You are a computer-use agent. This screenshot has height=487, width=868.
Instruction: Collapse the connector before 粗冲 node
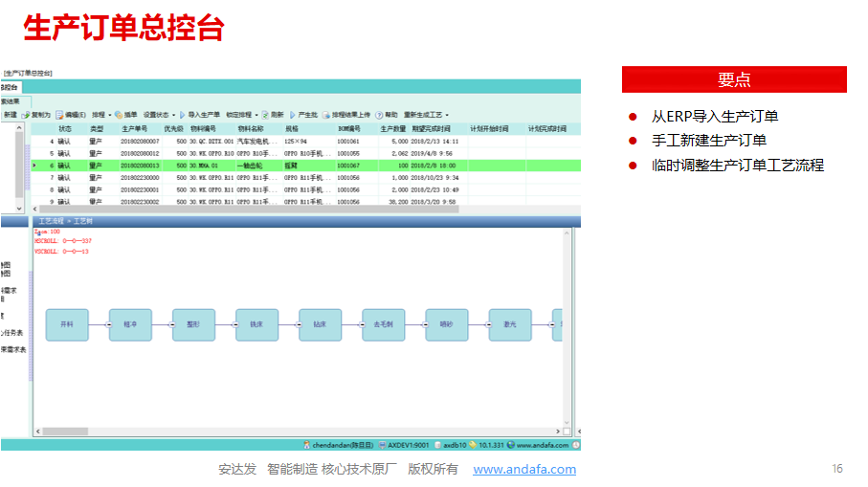[109, 325]
